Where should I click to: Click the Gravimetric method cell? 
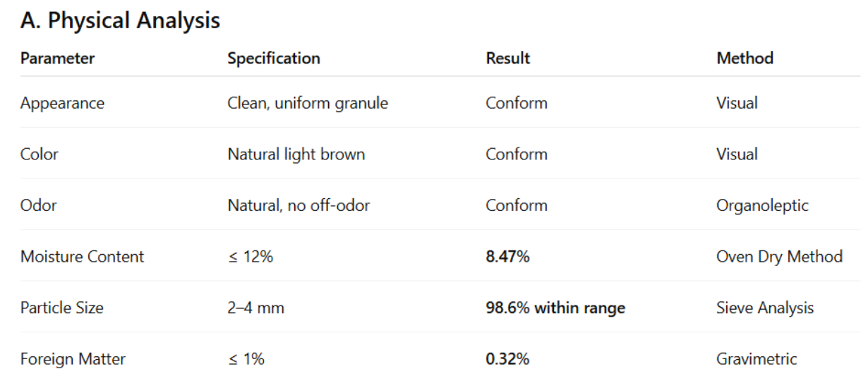[757, 359]
